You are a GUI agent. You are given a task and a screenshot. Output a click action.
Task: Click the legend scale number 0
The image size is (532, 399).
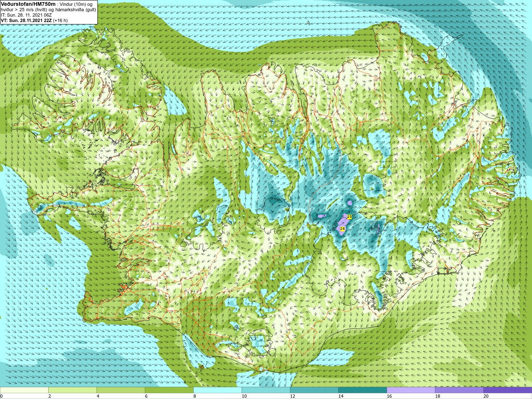tap(1, 396)
